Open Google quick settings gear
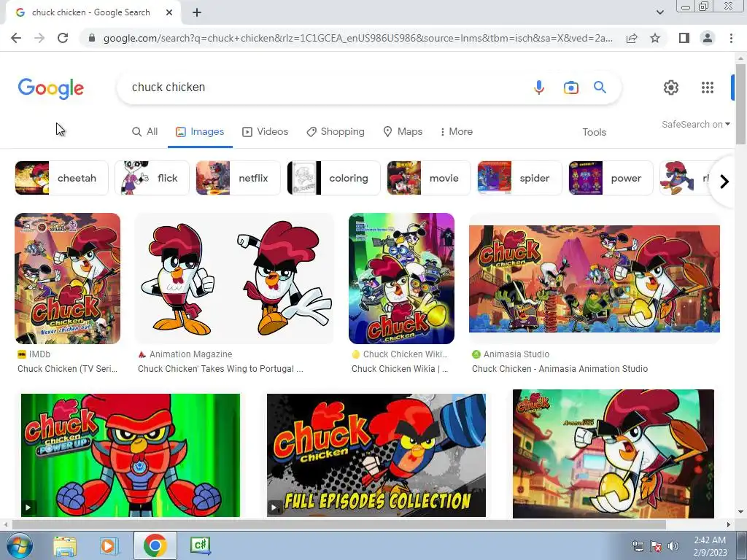Screen dimensions: 747x560 click(671, 87)
